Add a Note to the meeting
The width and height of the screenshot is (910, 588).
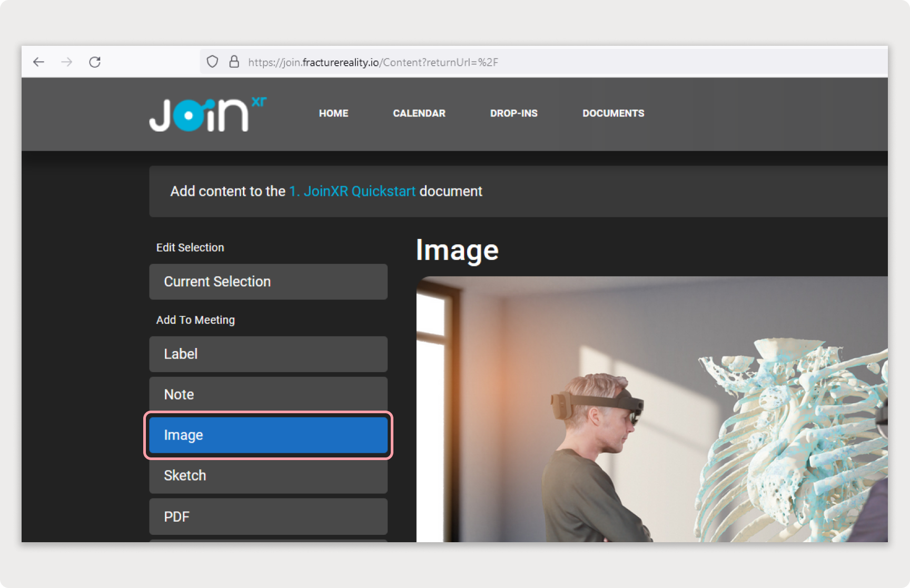click(x=268, y=394)
